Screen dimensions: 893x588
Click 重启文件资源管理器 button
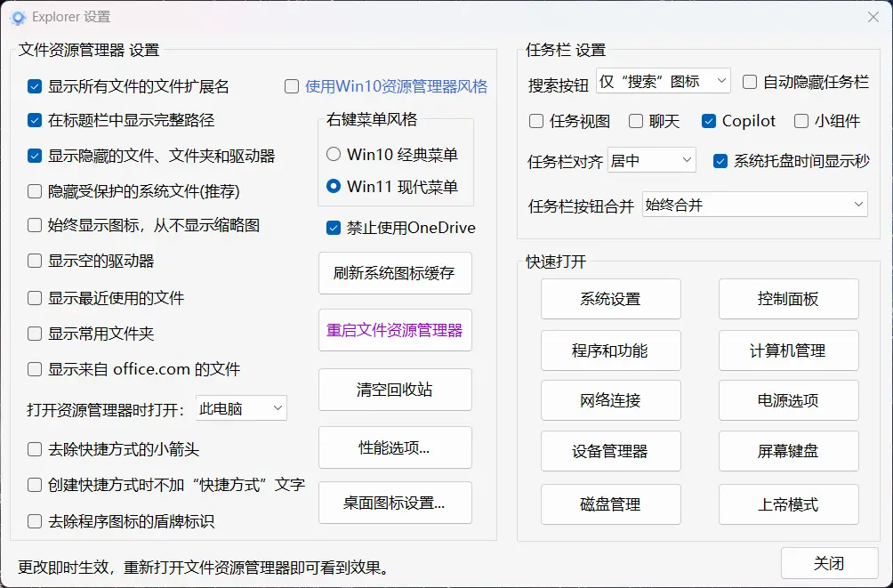[x=395, y=330]
